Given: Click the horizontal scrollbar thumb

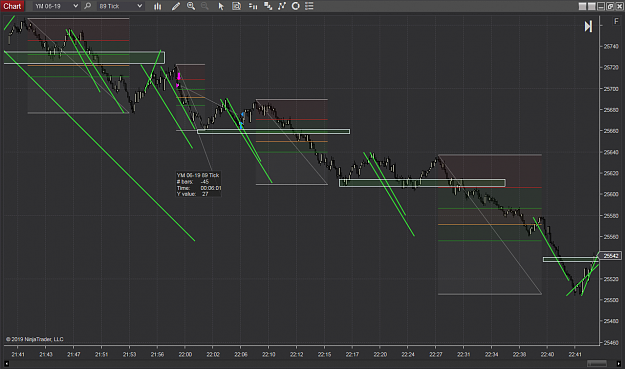Looking at the screenshot, I should pyautogui.click(x=597, y=363).
